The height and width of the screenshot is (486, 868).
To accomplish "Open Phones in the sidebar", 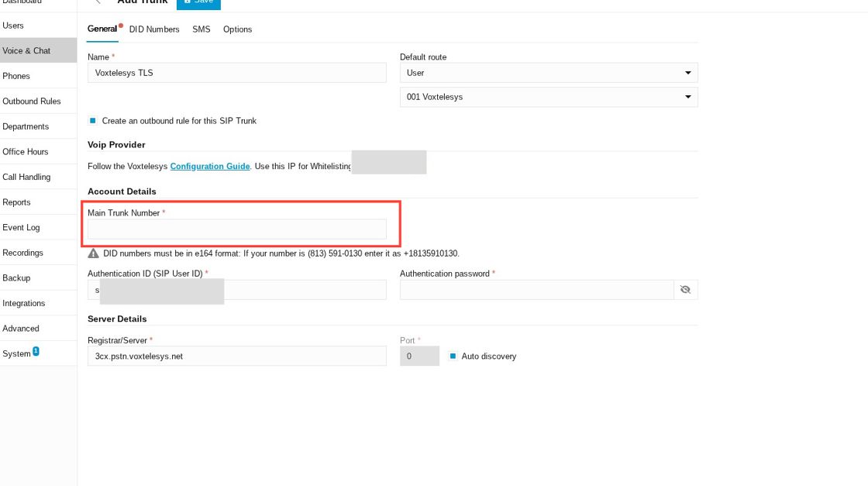I will 38,76.
